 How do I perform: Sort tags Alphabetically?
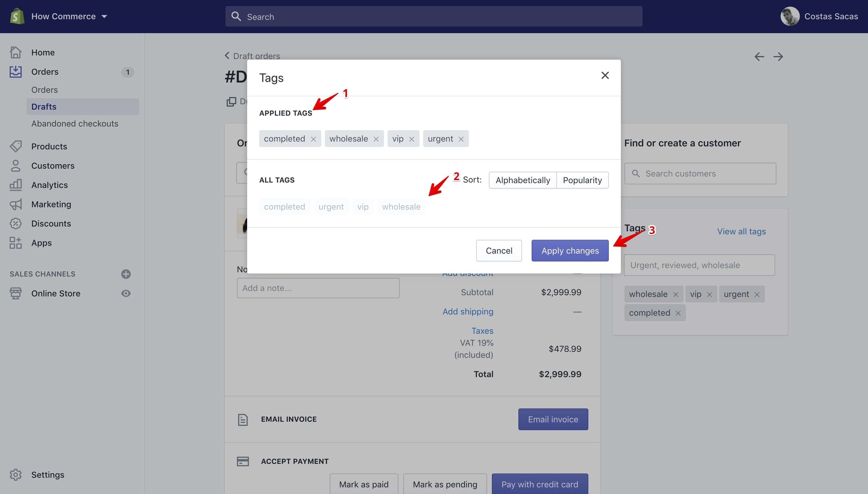[523, 180]
